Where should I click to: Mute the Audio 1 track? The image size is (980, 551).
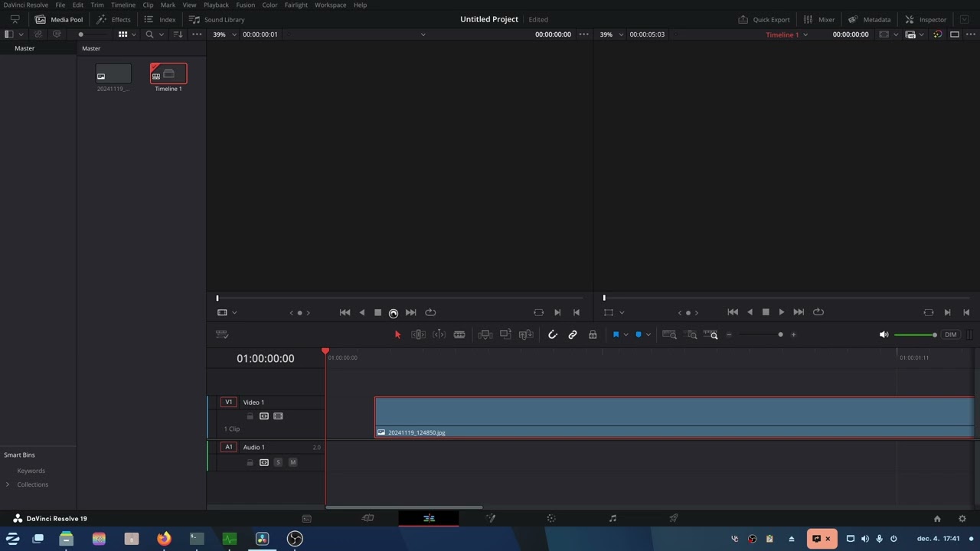click(292, 462)
